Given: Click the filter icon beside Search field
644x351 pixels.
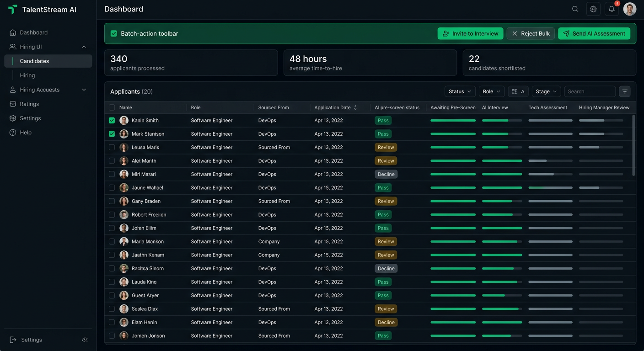Looking at the screenshot, I should [x=625, y=91].
